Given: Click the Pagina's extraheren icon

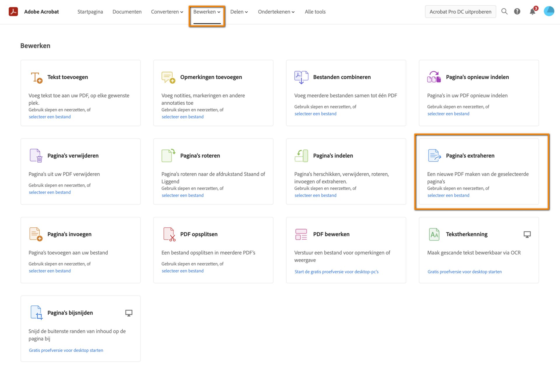Looking at the screenshot, I should [434, 155].
